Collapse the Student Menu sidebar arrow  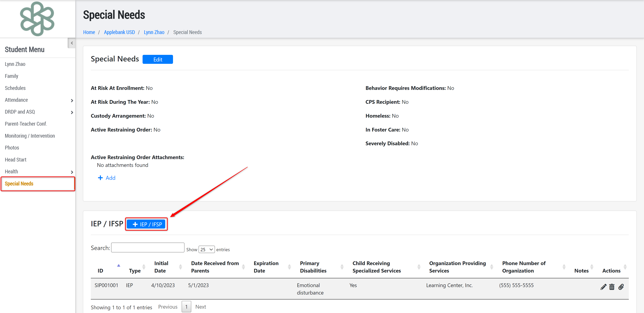[72, 43]
